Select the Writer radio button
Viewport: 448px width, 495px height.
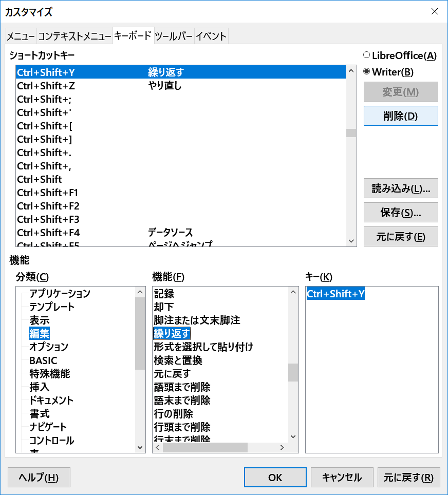[x=366, y=72]
